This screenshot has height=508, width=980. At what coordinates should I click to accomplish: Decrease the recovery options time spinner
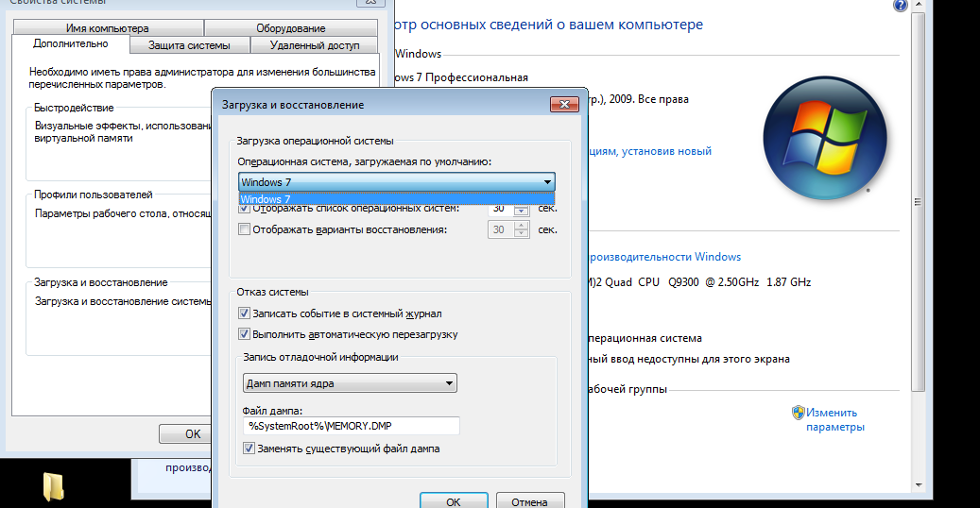coord(522,233)
